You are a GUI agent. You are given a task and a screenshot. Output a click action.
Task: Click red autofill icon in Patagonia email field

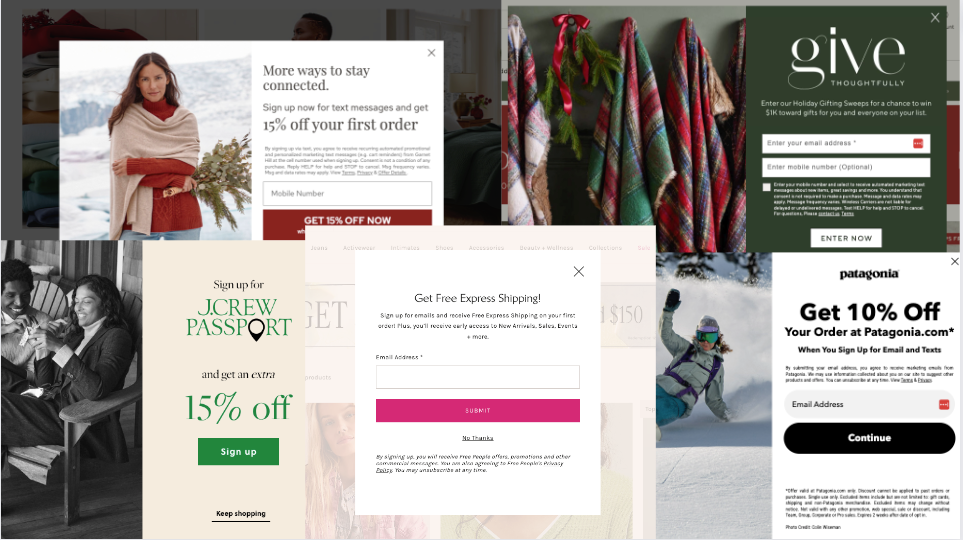[943, 404]
